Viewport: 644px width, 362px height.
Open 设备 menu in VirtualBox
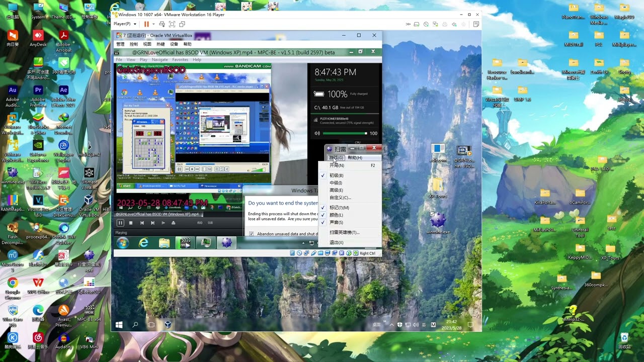click(x=174, y=44)
